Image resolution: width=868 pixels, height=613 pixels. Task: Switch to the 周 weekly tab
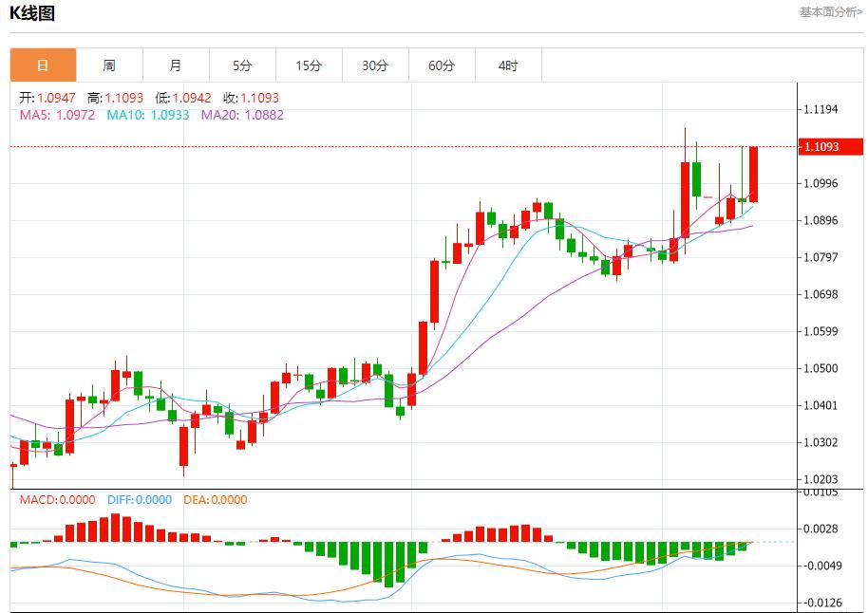pyautogui.click(x=109, y=65)
